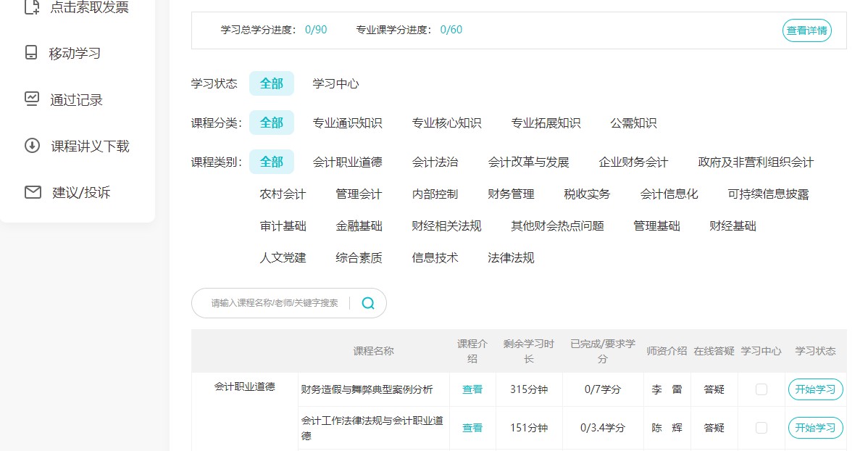
Task: Click the magnifier search icon
Action: pos(367,303)
